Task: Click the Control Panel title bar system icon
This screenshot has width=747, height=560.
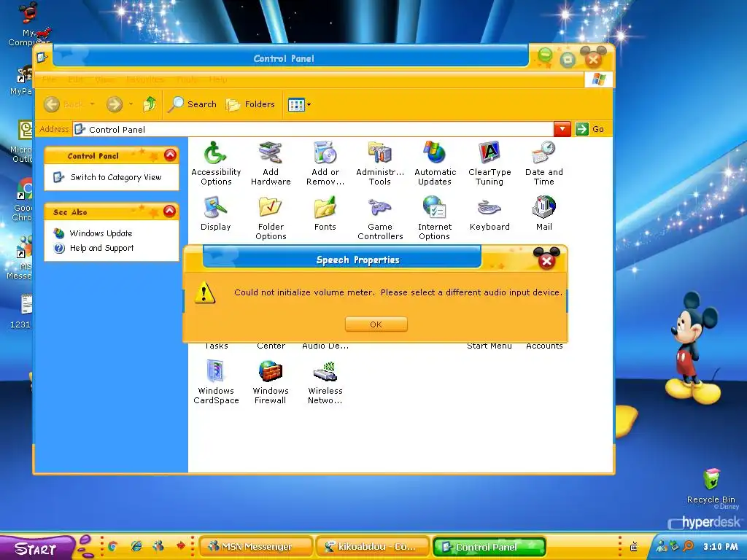Action: (42, 58)
